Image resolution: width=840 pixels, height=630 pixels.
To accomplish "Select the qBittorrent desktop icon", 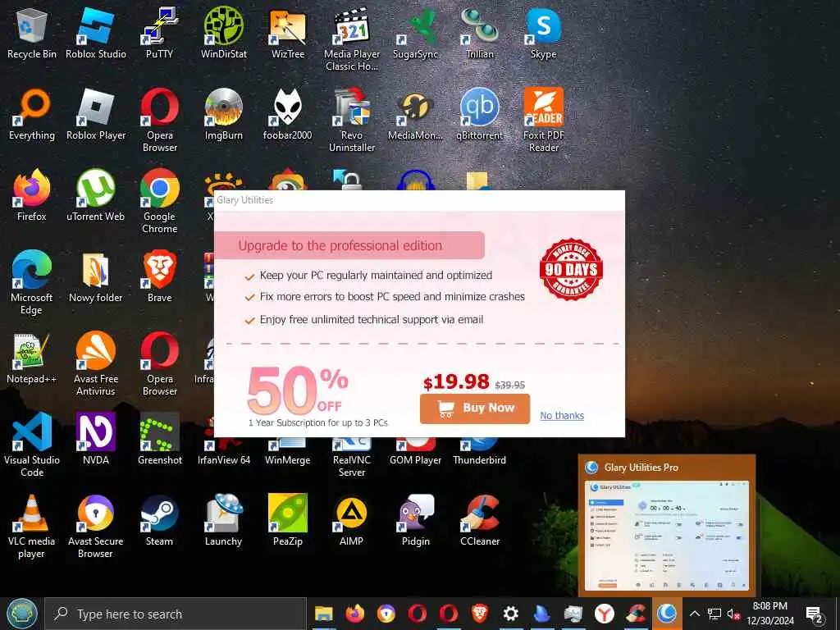I will pos(479,114).
